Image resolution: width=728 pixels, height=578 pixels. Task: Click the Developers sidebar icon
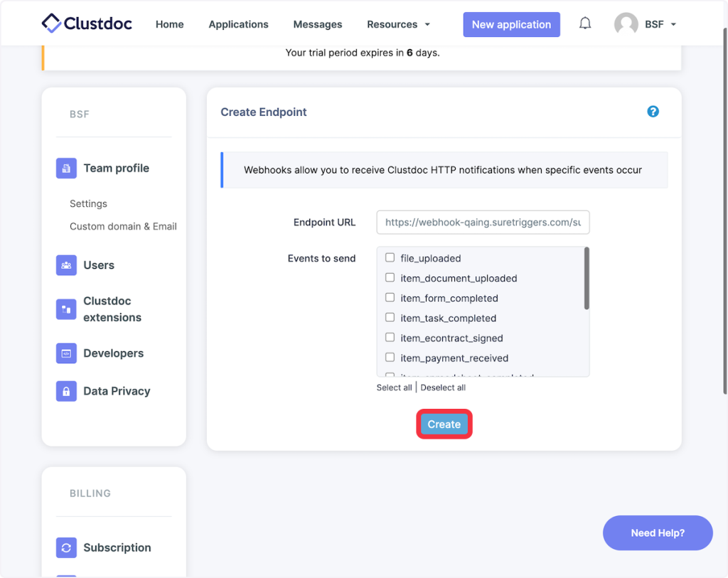(x=66, y=353)
